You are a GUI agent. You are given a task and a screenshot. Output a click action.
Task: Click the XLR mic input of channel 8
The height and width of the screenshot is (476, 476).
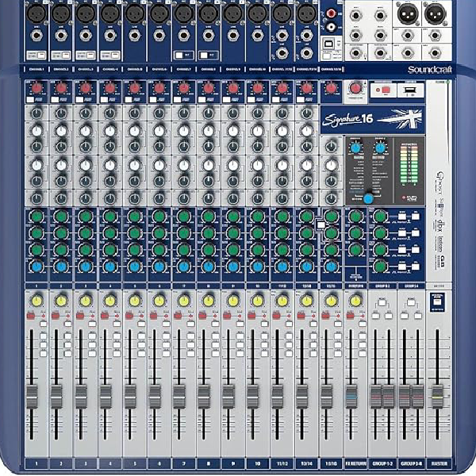(208, 13)
